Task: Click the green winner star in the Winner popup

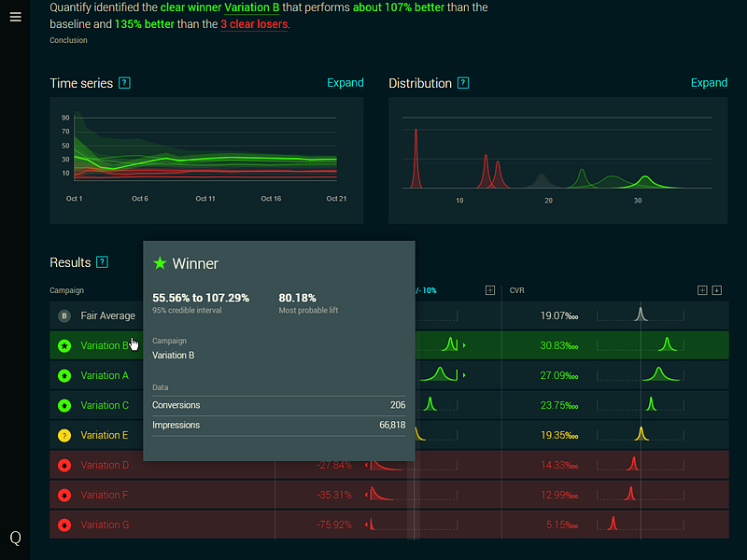Action: (x=159, y=263)
